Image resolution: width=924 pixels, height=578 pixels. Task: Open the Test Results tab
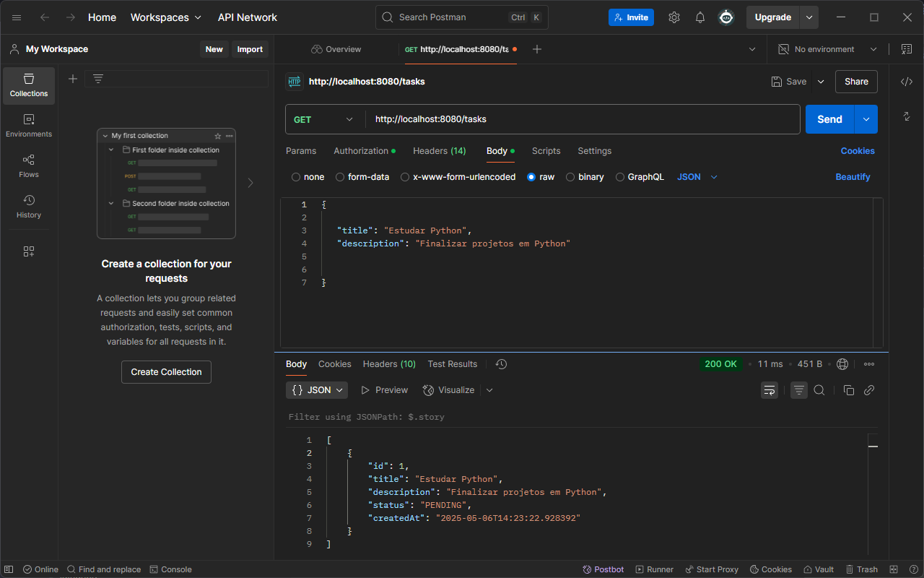pyautogui.click(x=453, y=364)
